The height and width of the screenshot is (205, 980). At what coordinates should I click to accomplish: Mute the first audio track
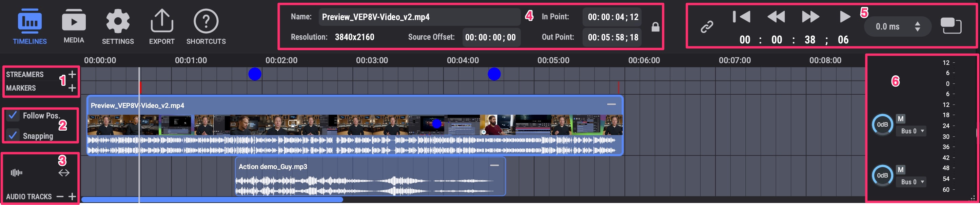coord(900,119)
